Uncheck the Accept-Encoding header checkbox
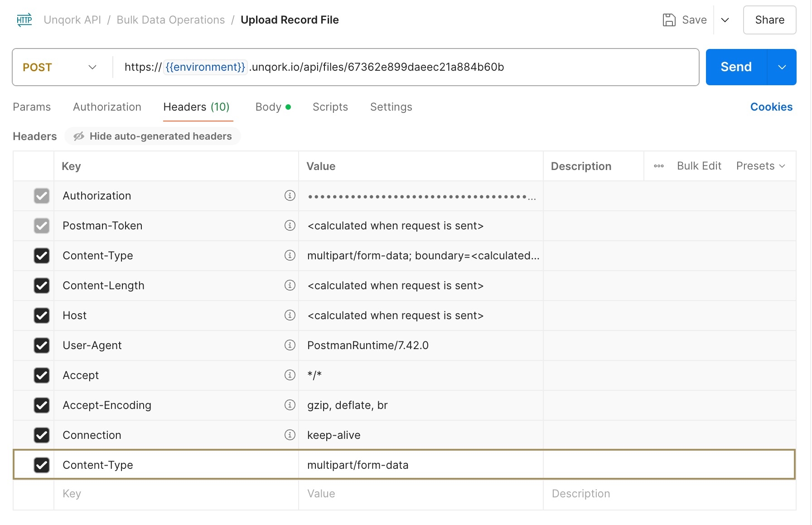Viewport: 812px width, 525px height. click(x=42, y=405)
